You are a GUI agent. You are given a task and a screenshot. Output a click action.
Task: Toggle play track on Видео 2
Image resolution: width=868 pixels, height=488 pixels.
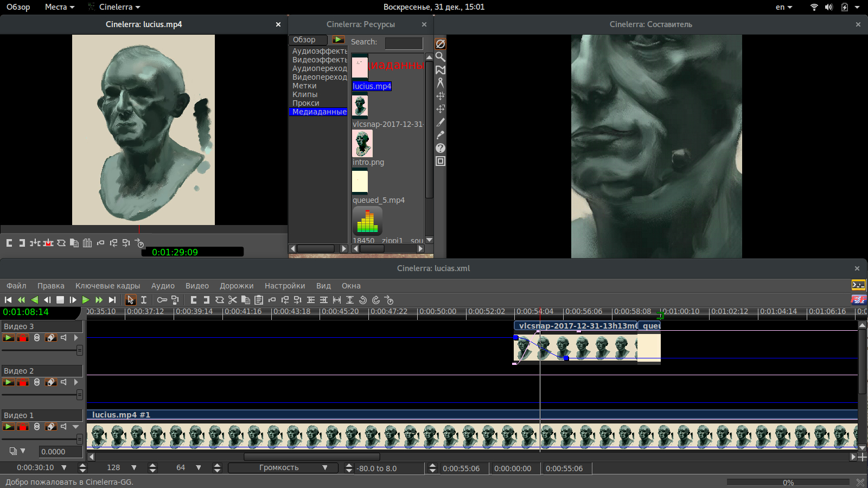tap(9, 382)
